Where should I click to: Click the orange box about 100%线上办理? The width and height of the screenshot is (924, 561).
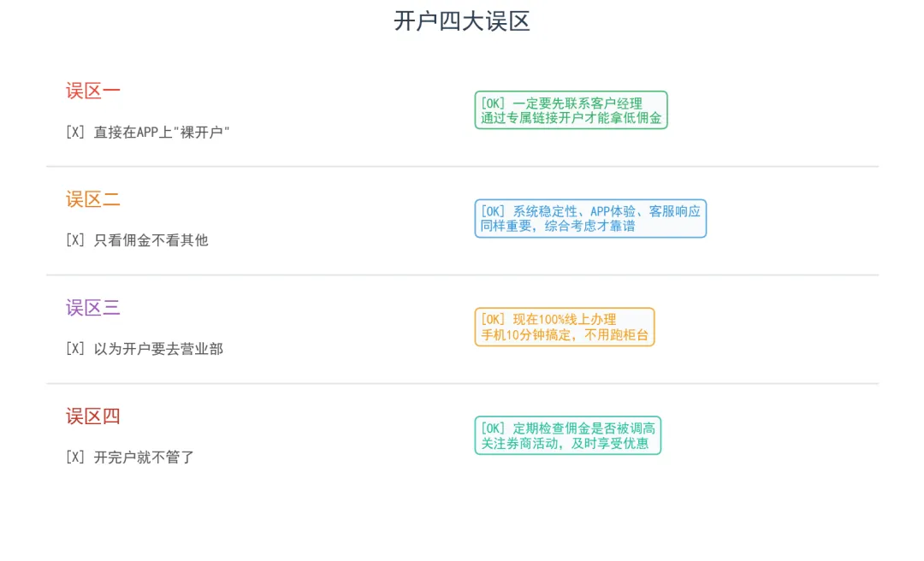pyautogui.click(x=565, y=327)
